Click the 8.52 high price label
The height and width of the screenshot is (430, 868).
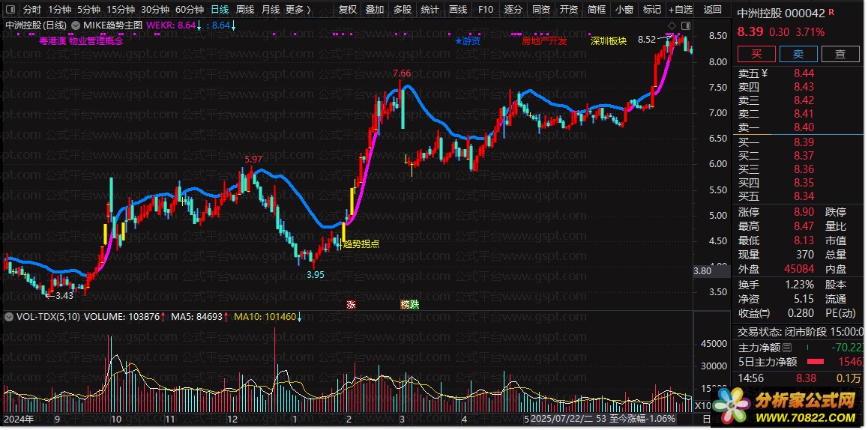(647, 40)
